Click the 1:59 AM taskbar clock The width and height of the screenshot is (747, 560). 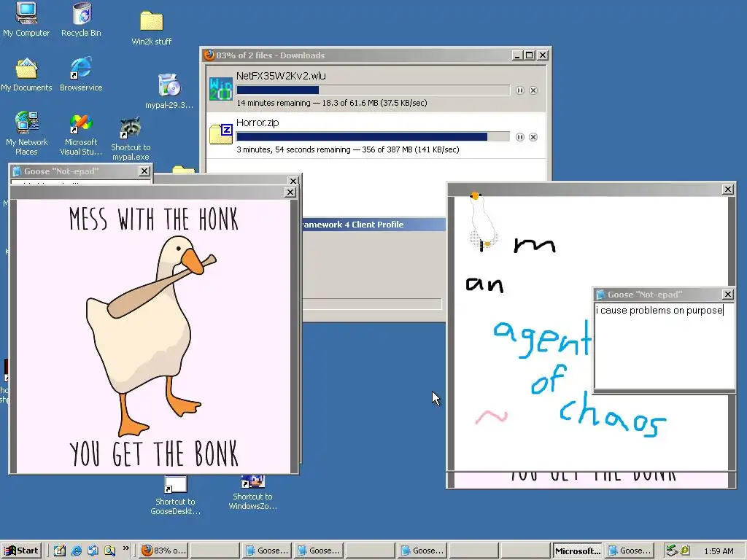coord(719,551)
